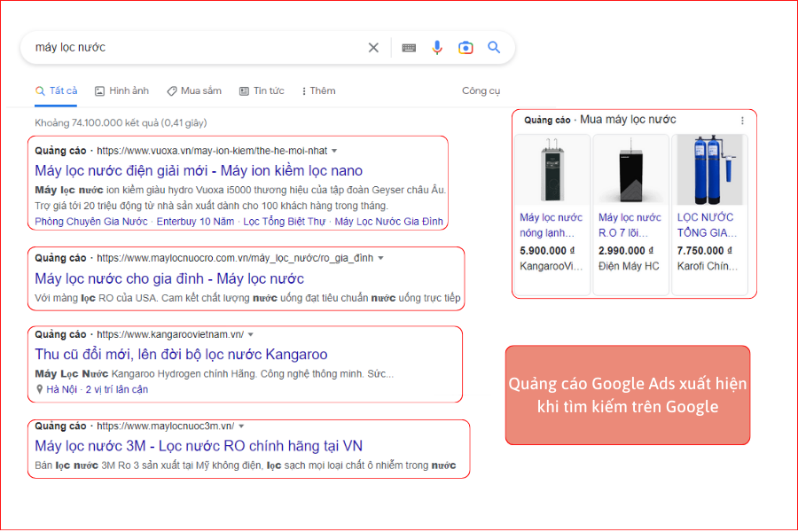
Task: Click the Lọc Tổng Biệt Thự sitelink
Action: [x=284, y=222]
